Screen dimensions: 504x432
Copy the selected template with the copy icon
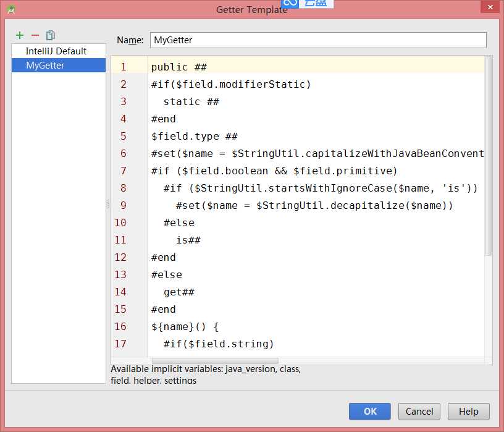pos(51,35)
